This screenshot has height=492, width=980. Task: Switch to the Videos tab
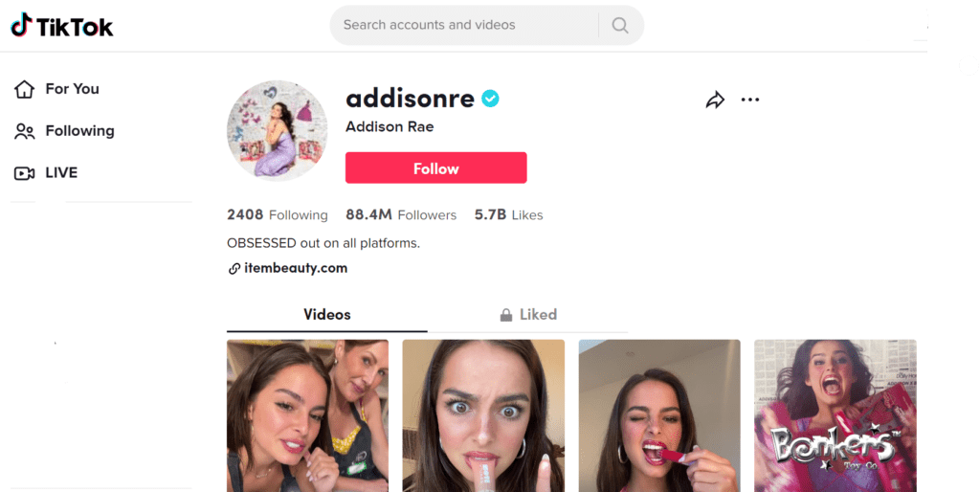327,315
